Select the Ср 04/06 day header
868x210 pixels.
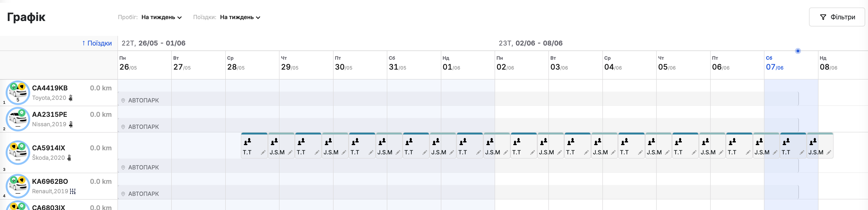click(x=630, y=65)
